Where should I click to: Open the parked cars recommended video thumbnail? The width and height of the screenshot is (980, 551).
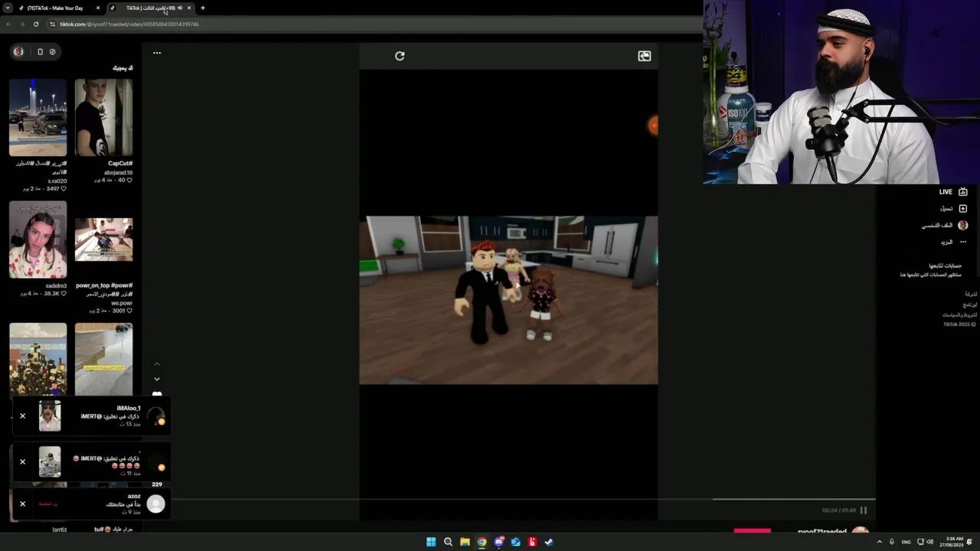(38, 117)
